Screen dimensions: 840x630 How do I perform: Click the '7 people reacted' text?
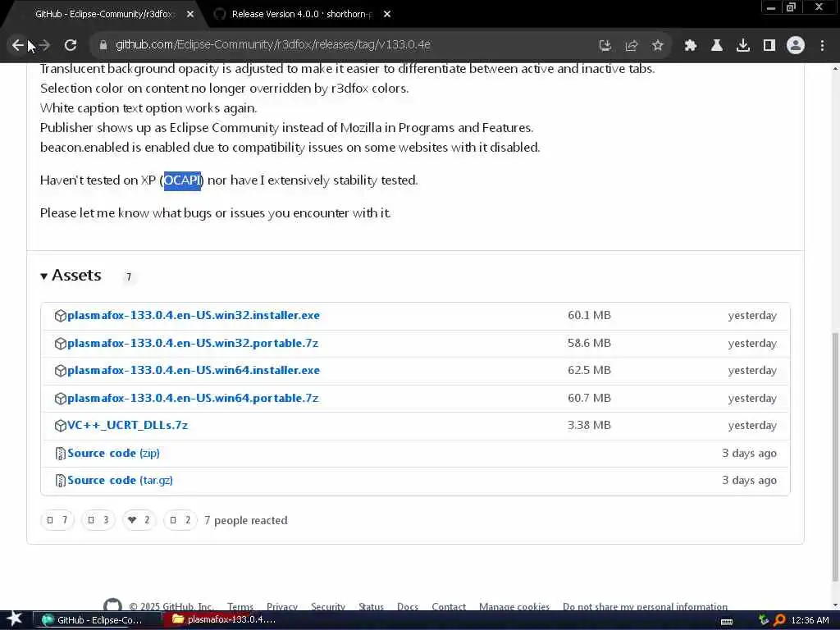[x=246, y=521]
